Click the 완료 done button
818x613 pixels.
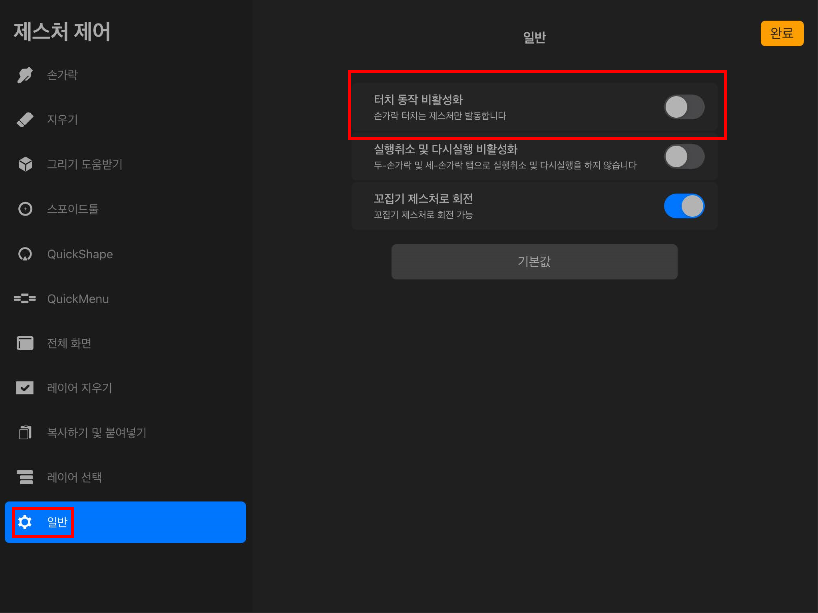(781, 33)
